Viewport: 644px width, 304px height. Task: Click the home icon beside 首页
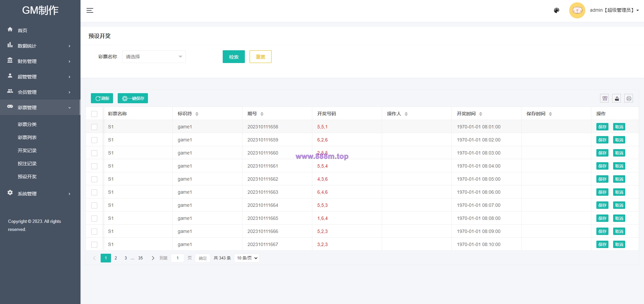10,29
